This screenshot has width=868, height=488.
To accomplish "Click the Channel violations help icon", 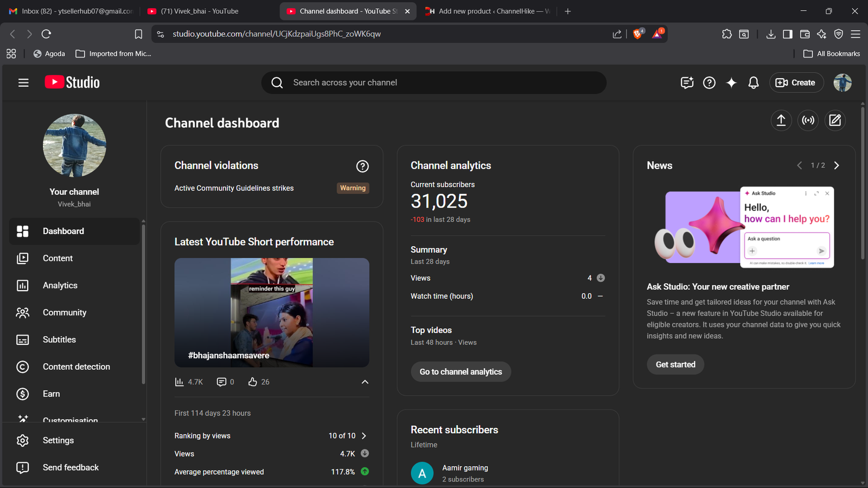I will coord(362,166).
